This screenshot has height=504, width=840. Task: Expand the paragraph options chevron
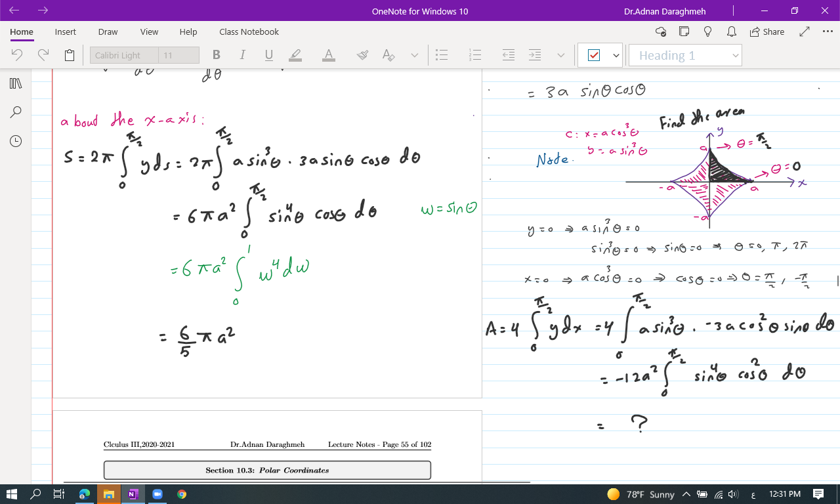pyautogui.click(x=560, y=55)
